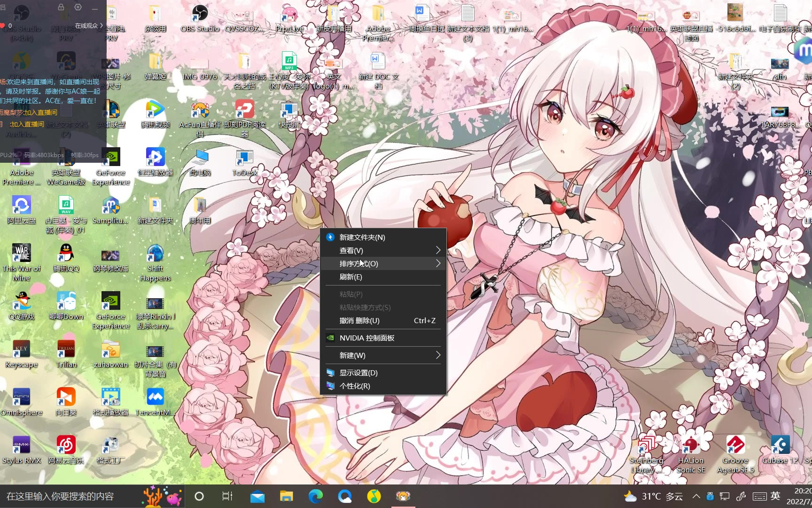Select the Omnisphere desktop icon

(22, 402)
